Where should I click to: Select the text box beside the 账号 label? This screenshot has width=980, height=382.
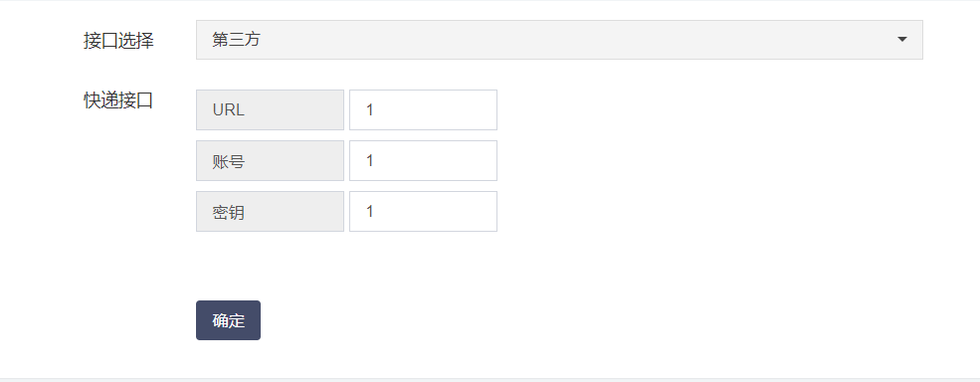[x=423, y=161]
